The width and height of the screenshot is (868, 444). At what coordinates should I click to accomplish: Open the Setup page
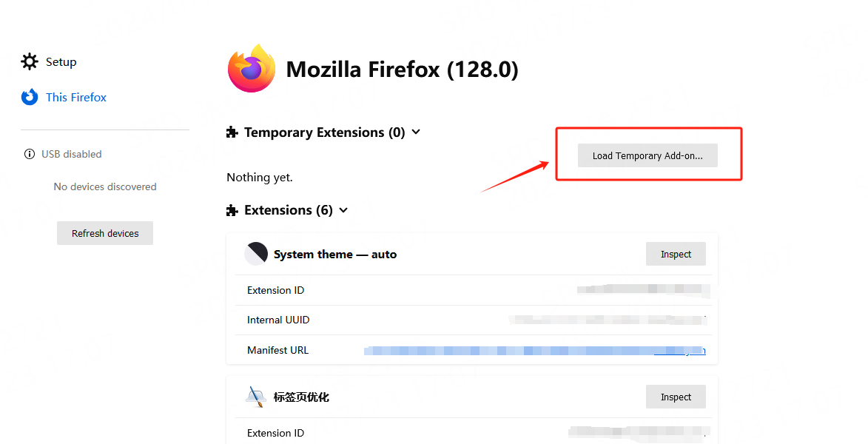click(x=61, y=62)
